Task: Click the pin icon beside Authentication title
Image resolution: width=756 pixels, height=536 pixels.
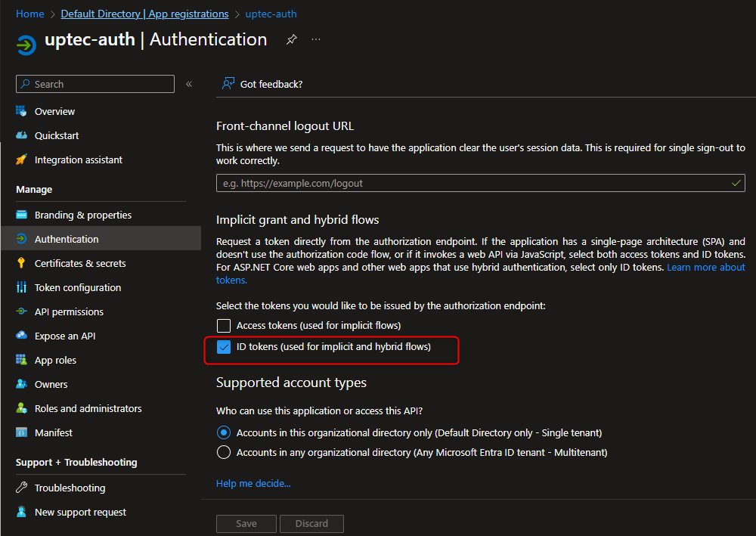Action: point(292,40)
